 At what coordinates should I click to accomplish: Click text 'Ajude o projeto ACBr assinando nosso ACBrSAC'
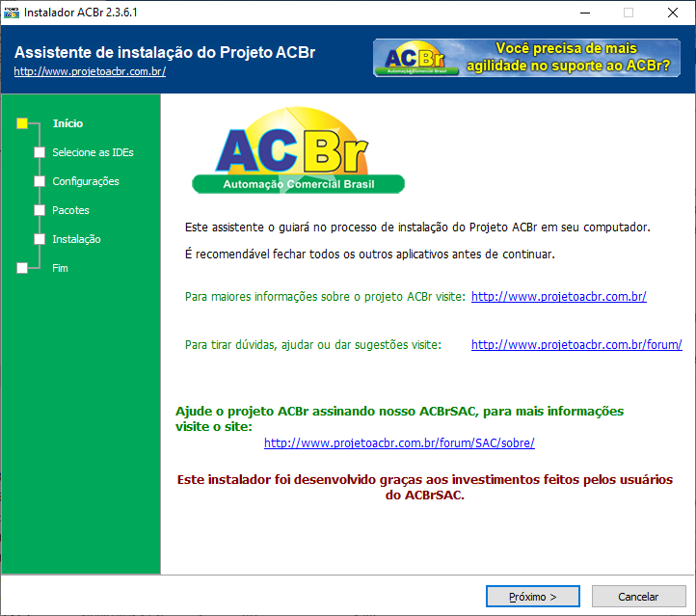pos(326,412)
